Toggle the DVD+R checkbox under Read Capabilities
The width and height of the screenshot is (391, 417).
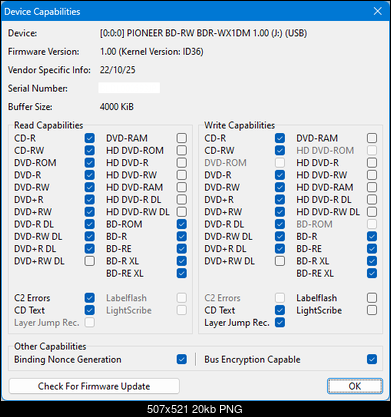point(89,200)
